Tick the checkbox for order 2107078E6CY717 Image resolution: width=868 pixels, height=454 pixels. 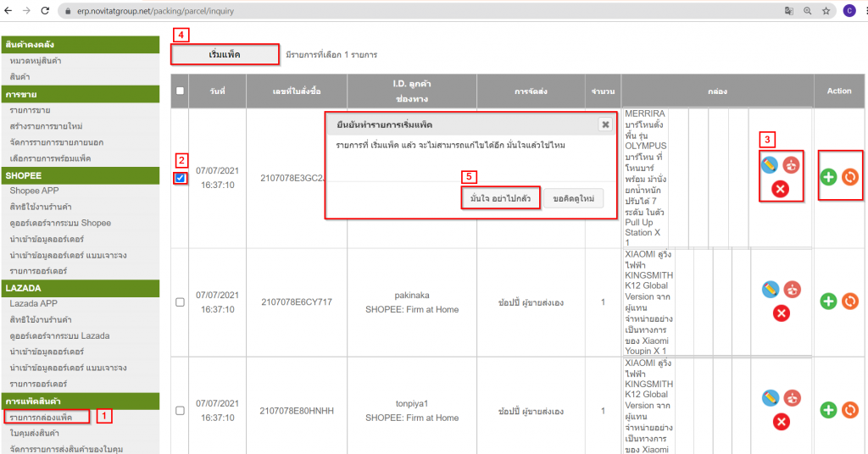(x=180, y=302)
